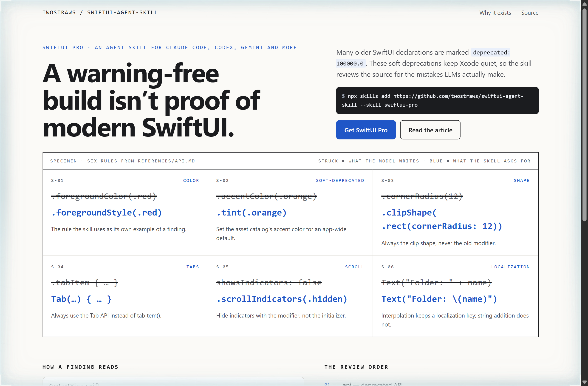Image resolution: width=588 pixels, height=386 pixels.
Task: Click the TWOSTRAWS / SWIFTUI-AGENT-SKILL header title
Action: (x=100, y=13)
